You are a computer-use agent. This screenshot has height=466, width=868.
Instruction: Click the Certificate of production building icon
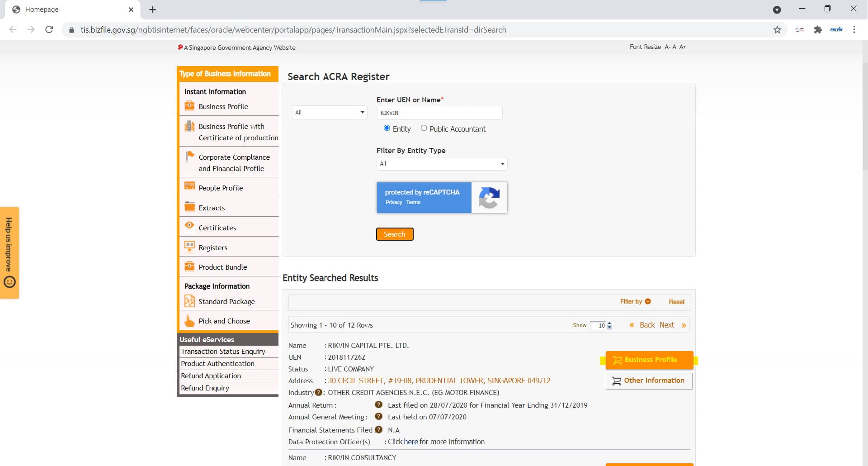click(189, 126)
